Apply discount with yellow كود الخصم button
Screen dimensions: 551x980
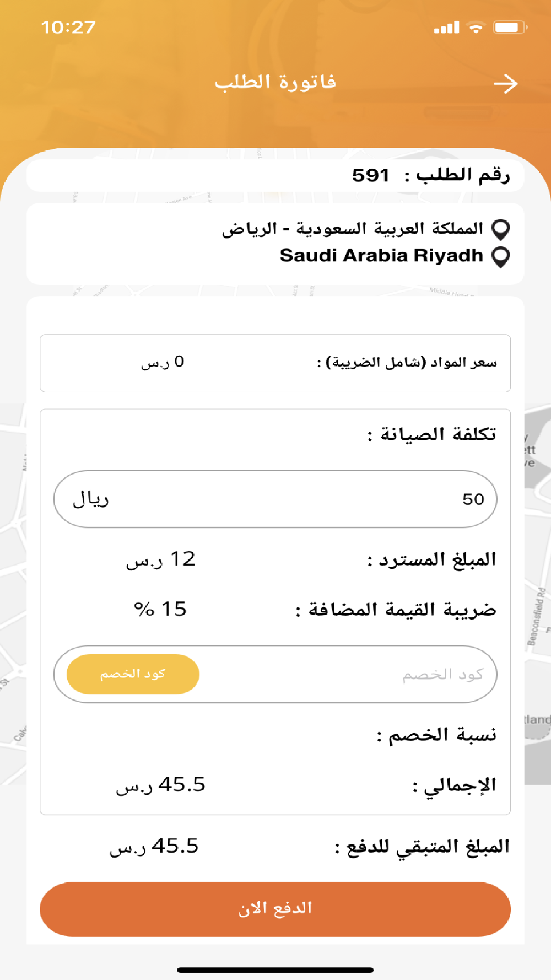pos(133,674)
